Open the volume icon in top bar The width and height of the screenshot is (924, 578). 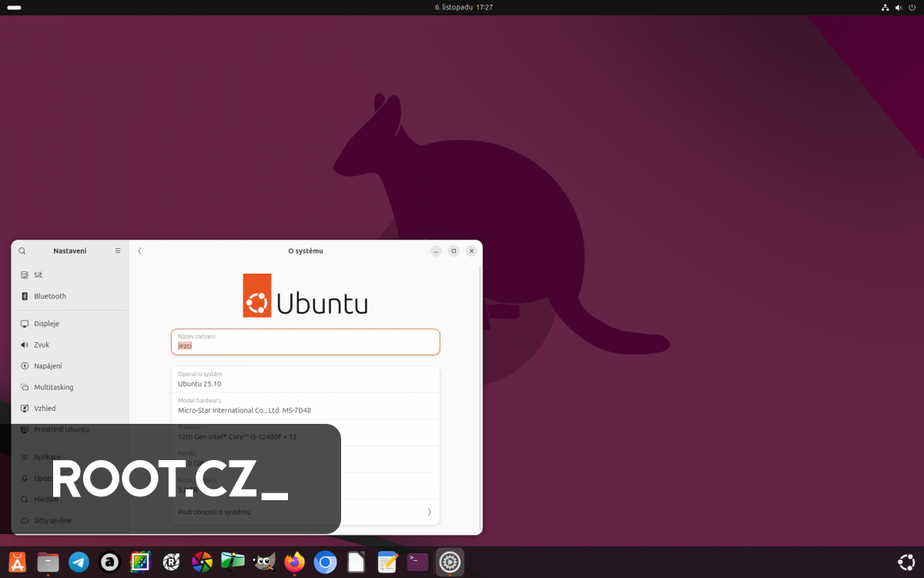coord(899,7)
